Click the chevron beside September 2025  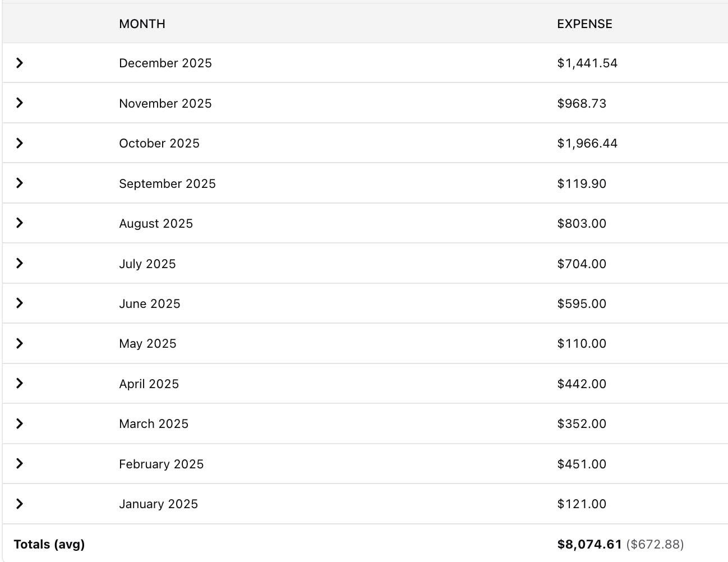(20, 183)
